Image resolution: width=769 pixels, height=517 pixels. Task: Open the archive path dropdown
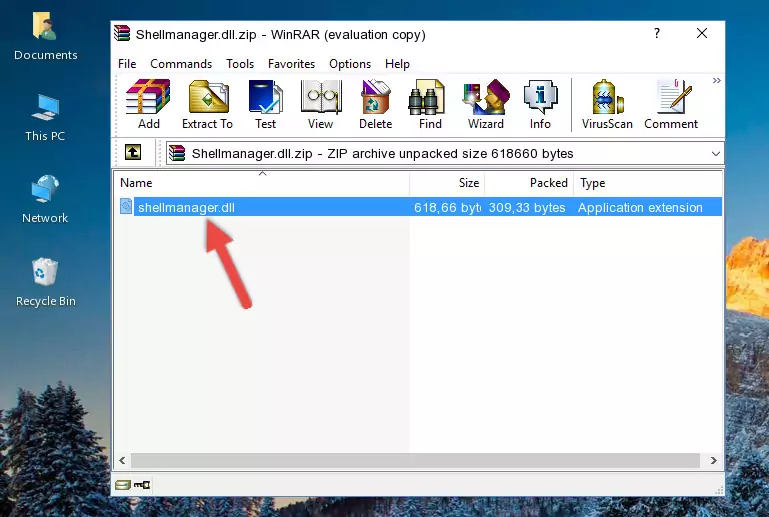tap(716, 154)
